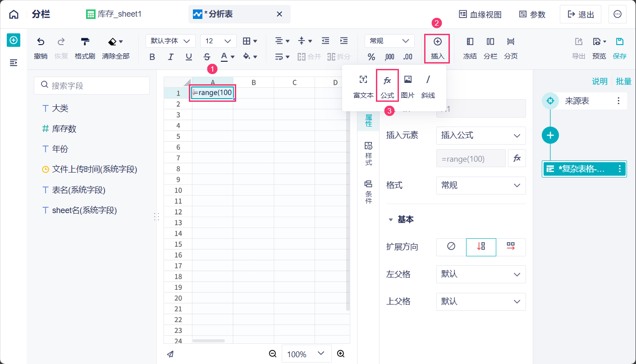Click the 退出 exit button
This screenshot has height=364, width=636.
pos(581,14)
